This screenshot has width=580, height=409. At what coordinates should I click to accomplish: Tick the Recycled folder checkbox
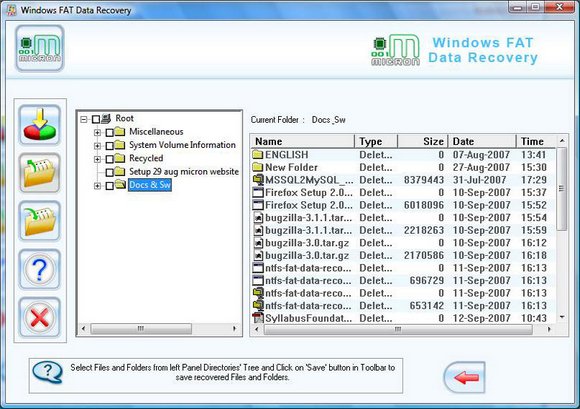point(109,159)
